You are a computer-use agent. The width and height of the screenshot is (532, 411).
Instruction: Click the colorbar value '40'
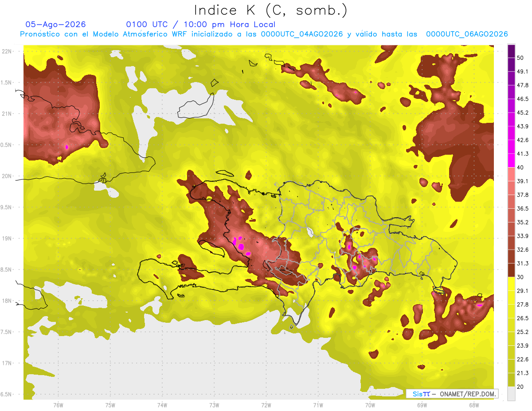tap(520, 168)
